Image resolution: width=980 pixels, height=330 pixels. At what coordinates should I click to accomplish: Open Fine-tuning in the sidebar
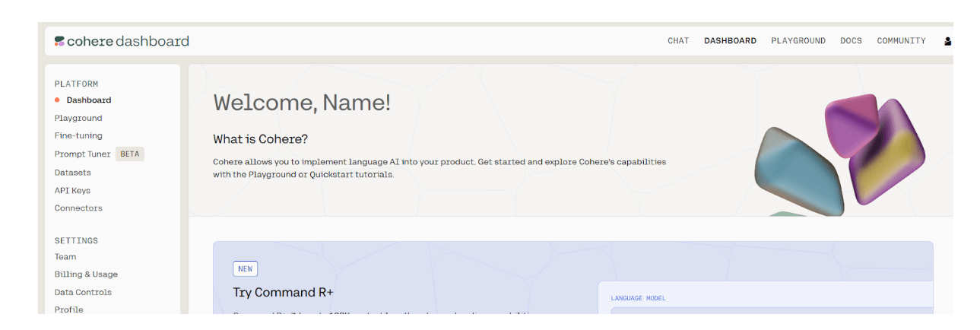click(78, 136)
